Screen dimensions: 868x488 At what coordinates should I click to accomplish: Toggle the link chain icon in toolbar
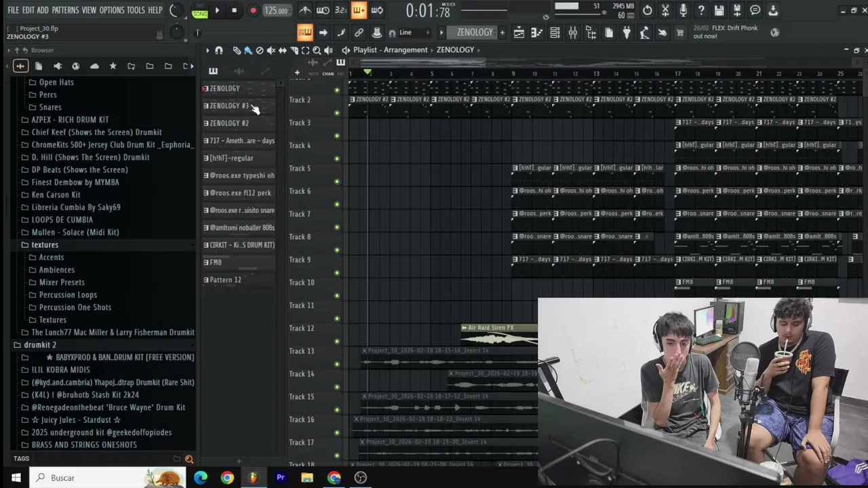pos(359,33)
